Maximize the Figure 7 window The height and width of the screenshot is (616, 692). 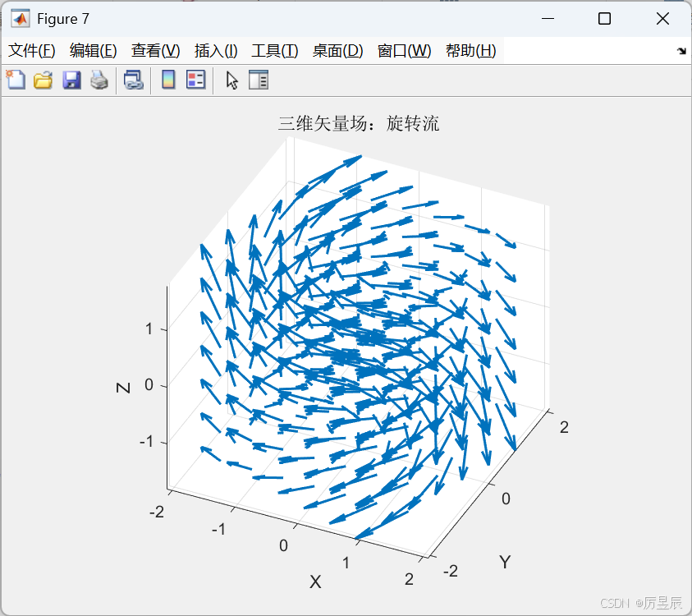pyautogui.click(x=604, y=19)
